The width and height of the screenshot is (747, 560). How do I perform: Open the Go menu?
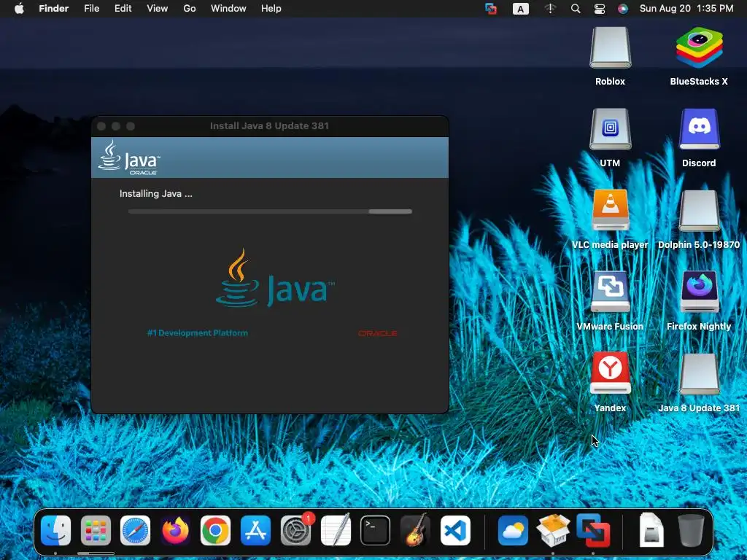pos(190,9)
